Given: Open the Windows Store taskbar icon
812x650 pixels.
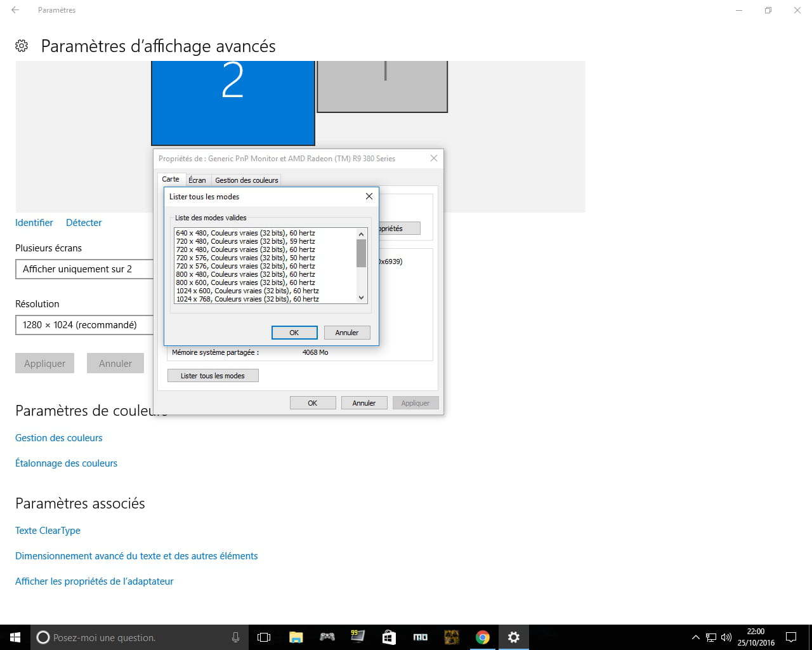Looking at the screenshot, I should [x=389, y=637].
